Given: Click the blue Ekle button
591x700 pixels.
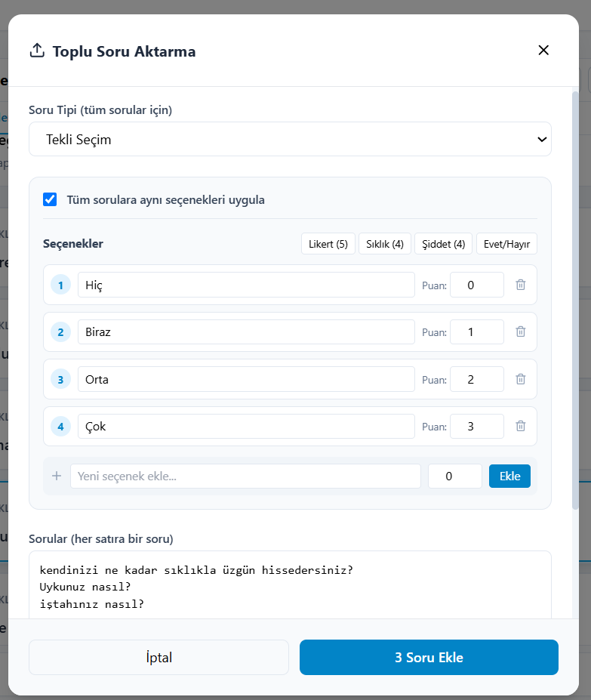Looking at the screenshot, I should 509,476.
